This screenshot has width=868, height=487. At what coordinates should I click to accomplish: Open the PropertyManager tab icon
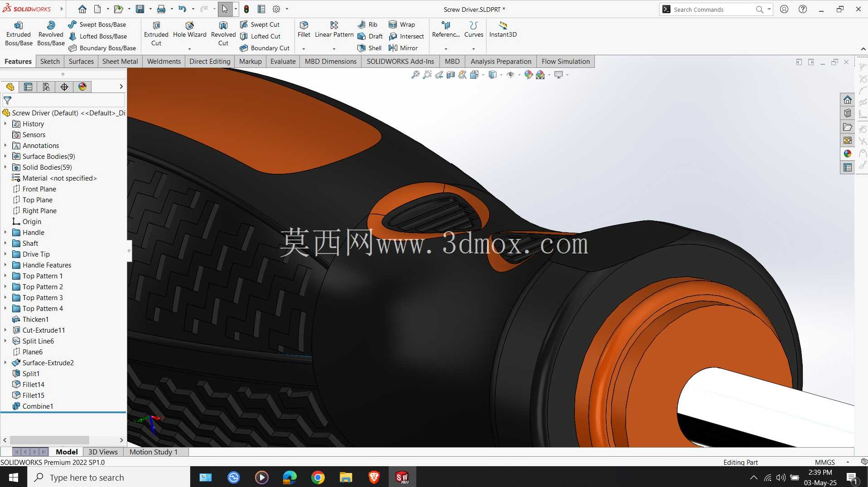(28, 86)
